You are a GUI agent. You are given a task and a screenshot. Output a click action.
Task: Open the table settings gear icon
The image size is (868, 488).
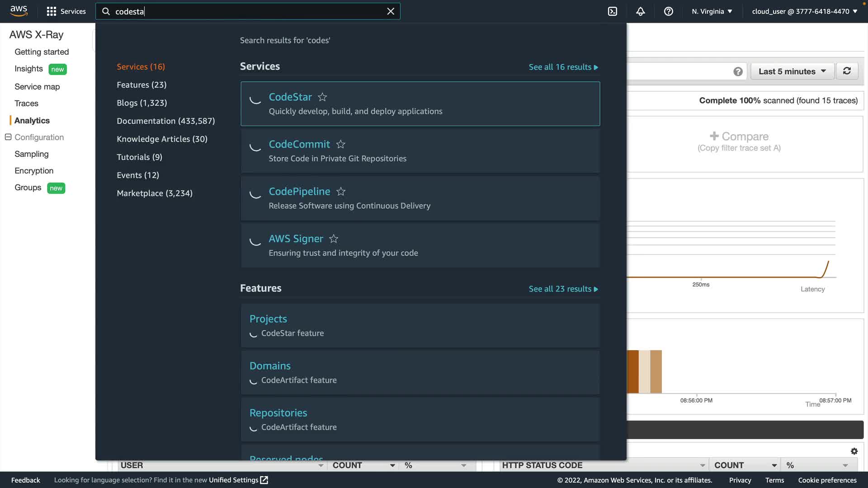coord(854,451)
